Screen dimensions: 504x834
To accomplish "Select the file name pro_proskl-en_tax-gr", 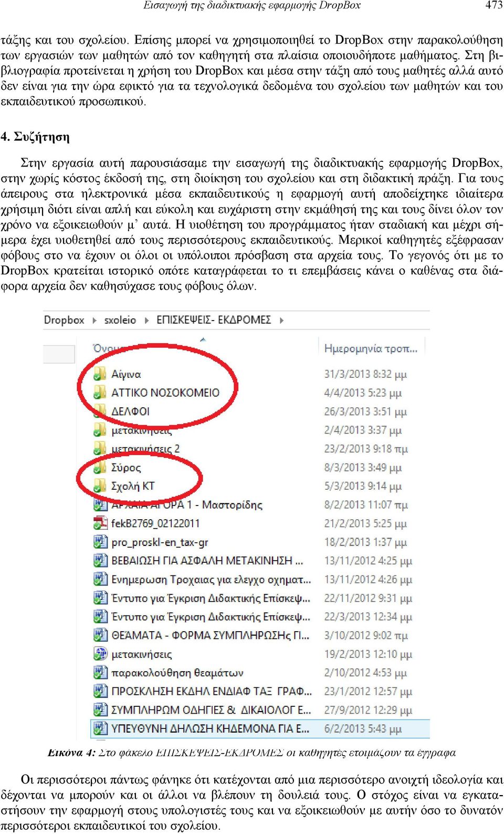I will coord(160,542).
